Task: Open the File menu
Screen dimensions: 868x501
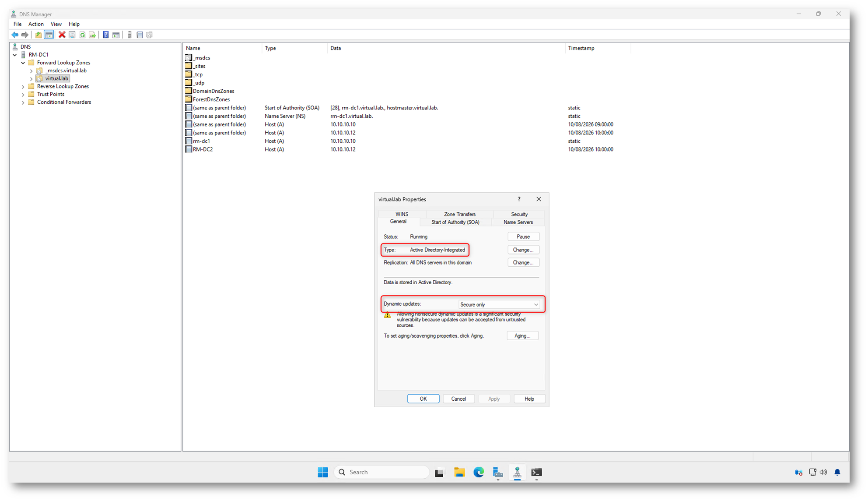Action: [x=17, y=24]
